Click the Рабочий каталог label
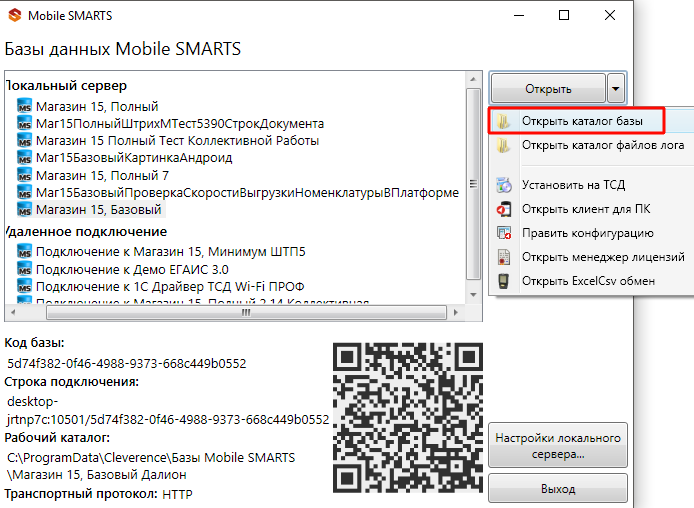Screen dimensions: 694x508 (57, 438)
